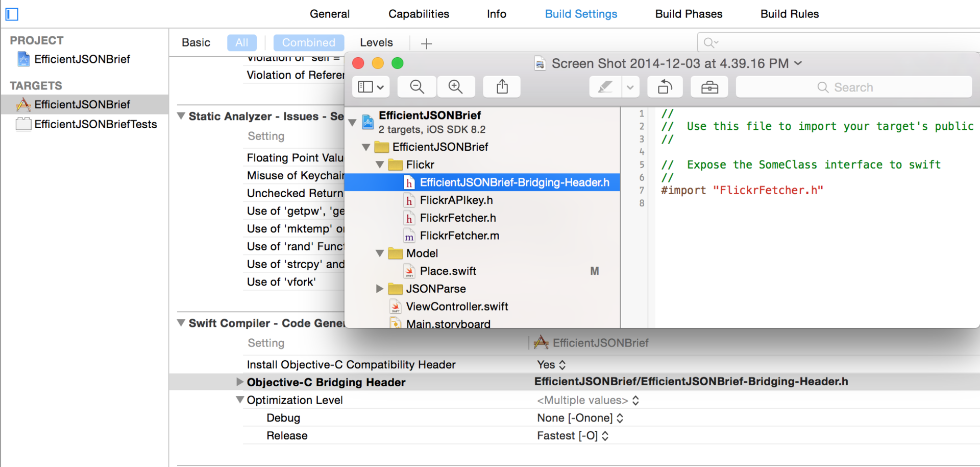Viewport: 980px width, 467px height.
Task: Select the Main.storyboard file row
Action: pyautogui.click(x=482, y=323)
